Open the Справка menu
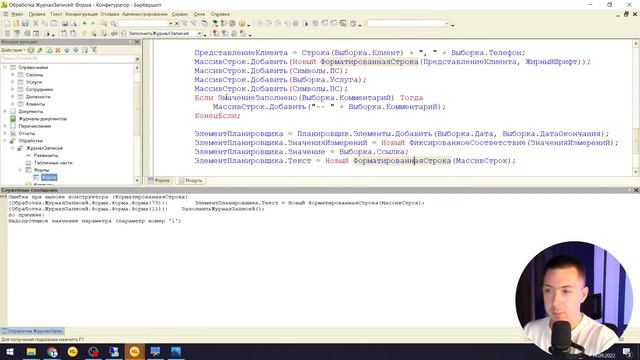This screenshot has height=360, width=640. coord(220,14)
